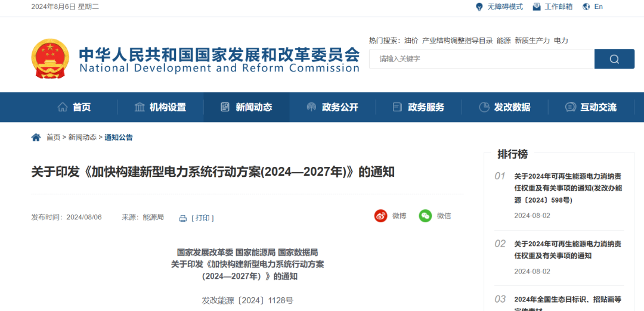This screenshot has height=311, width=644.
Task: Click the [打印] print link
Action: (203, 218)
